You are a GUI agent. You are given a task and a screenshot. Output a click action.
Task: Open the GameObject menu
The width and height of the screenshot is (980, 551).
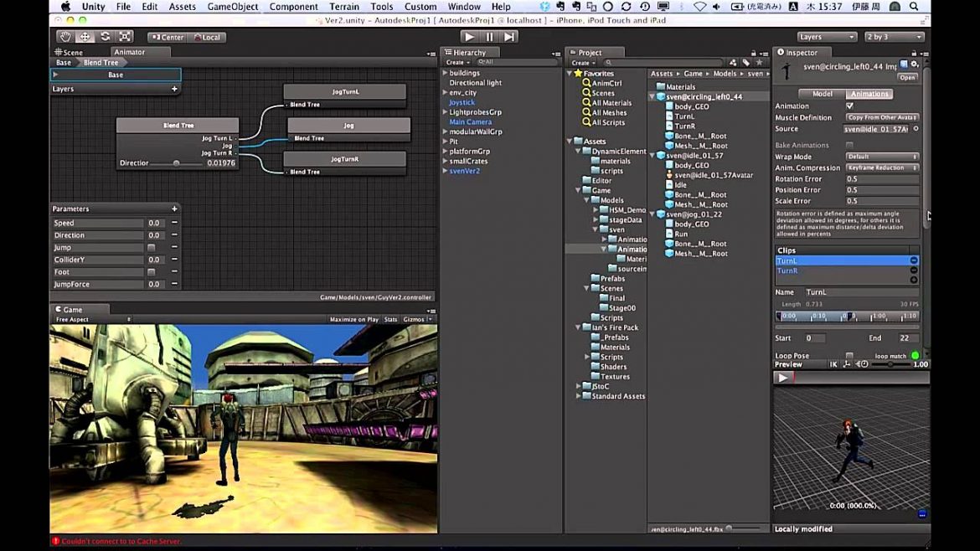(232, 7)
